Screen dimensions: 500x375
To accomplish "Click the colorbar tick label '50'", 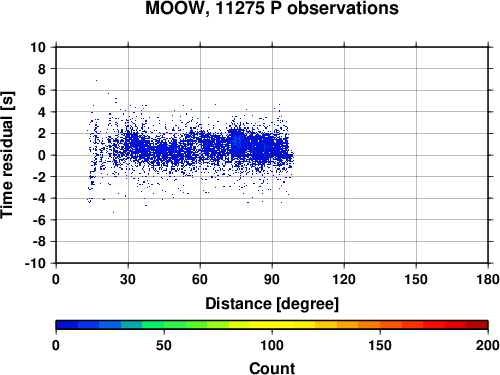I will click(x=164, y=345).
